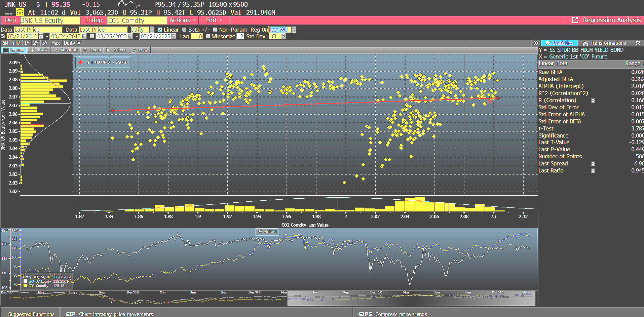The image size is (644, 317).
Task: Open the chart icon beside Last Ratio
Action: [593, 171]
